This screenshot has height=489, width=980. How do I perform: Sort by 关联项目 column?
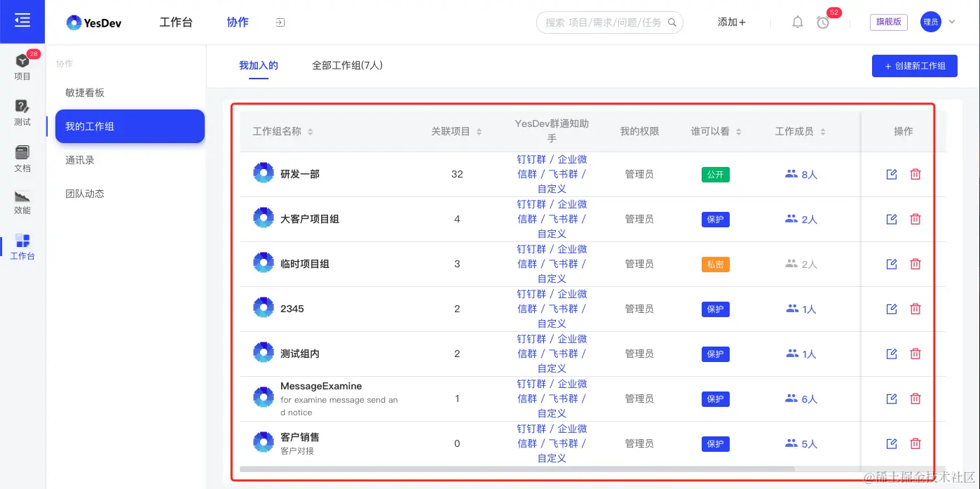point(479,132)
